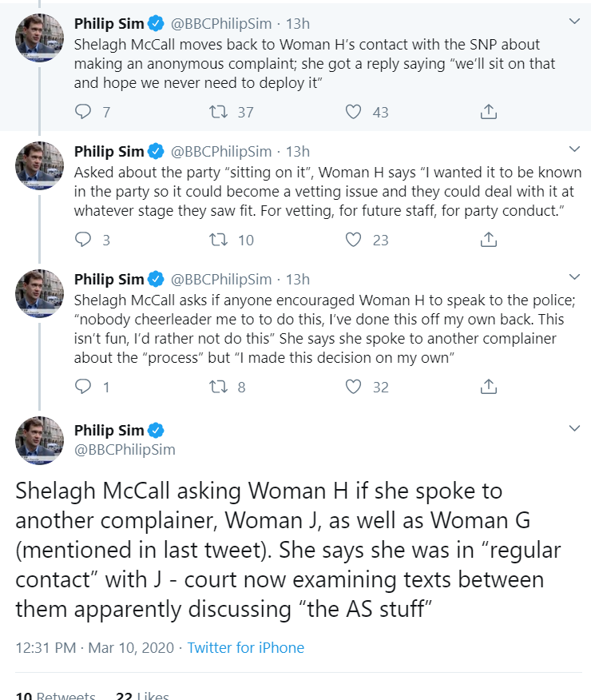Screen dimensions: 591x700
Task: Share the 'cheerleader' tweet
Action: coord(489,387)
